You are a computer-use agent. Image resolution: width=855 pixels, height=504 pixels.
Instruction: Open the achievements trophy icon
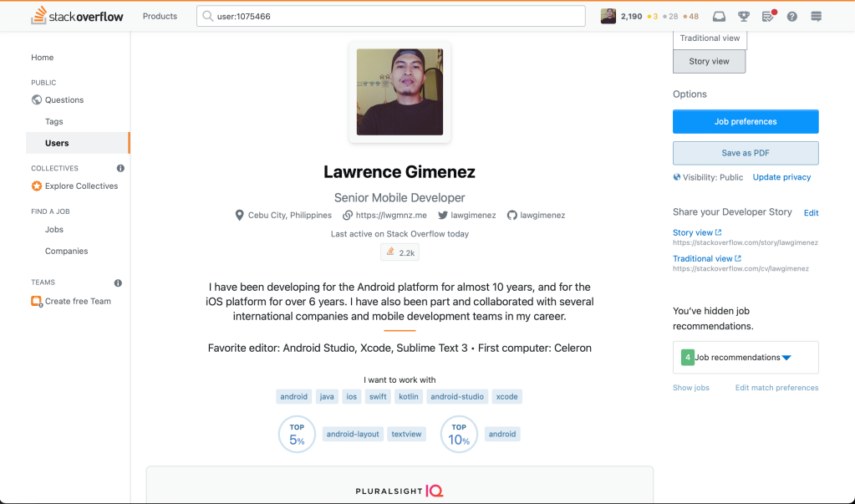click(x=743, y=17)
